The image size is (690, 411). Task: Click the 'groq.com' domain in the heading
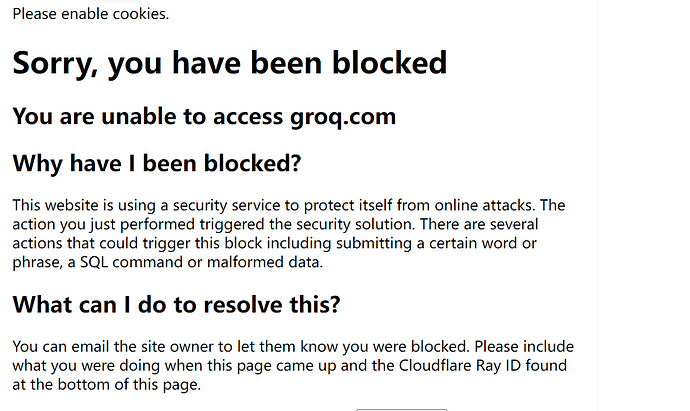click(x=343, y=117)
